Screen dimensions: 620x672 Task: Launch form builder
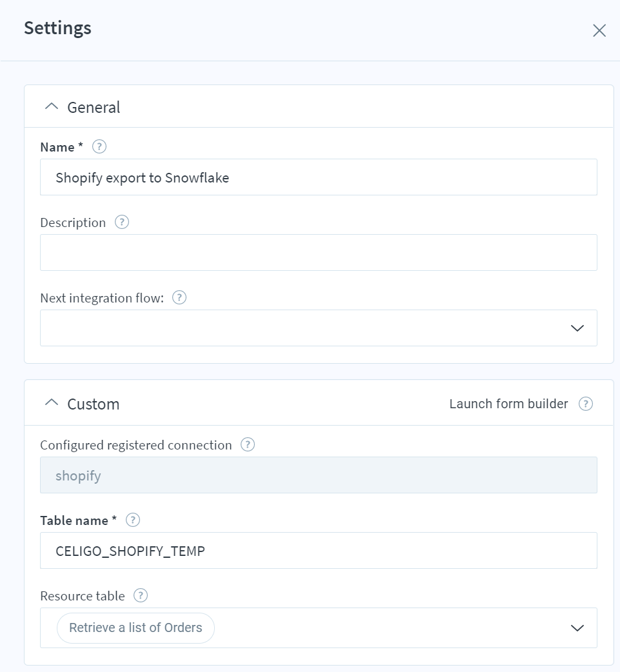click(508, 404)
